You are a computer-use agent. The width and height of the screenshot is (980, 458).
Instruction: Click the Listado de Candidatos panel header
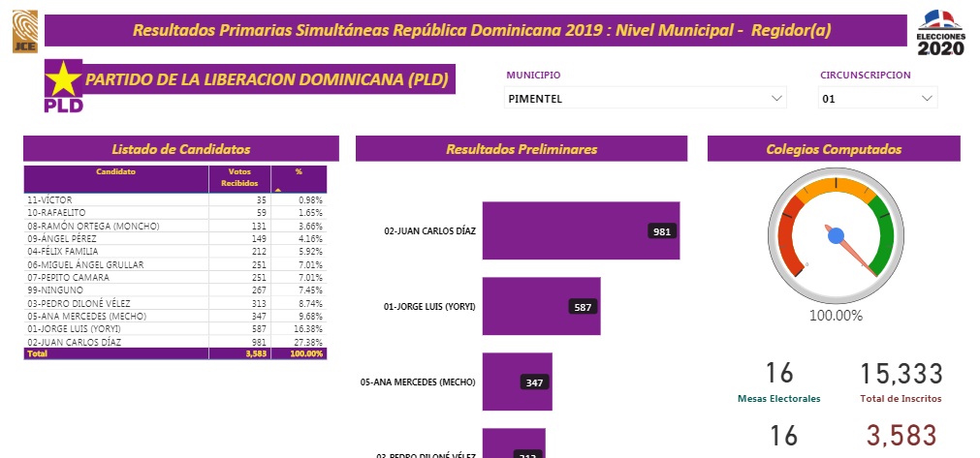click(181, 149)
